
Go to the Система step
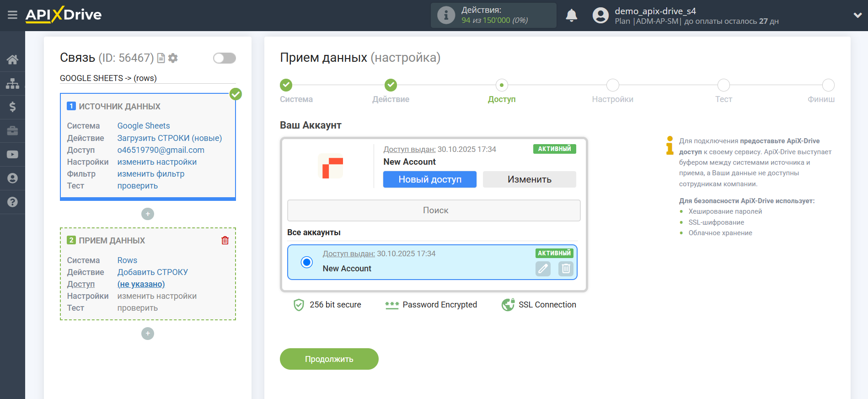pyautogui.click(x=286, y=86)
